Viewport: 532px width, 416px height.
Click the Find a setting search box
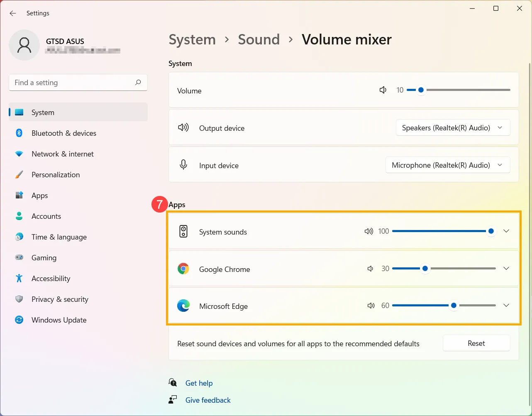tap(78, 82)
